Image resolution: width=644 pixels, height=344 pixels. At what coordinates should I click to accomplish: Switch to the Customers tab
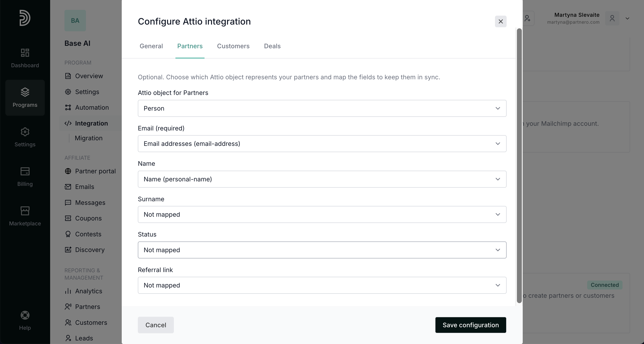233,46
